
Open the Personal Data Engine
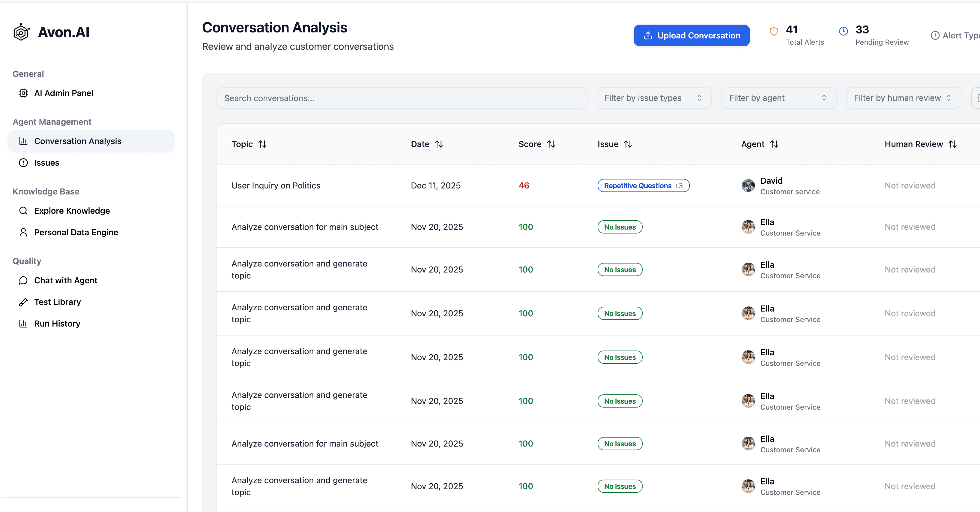[76, 232]
